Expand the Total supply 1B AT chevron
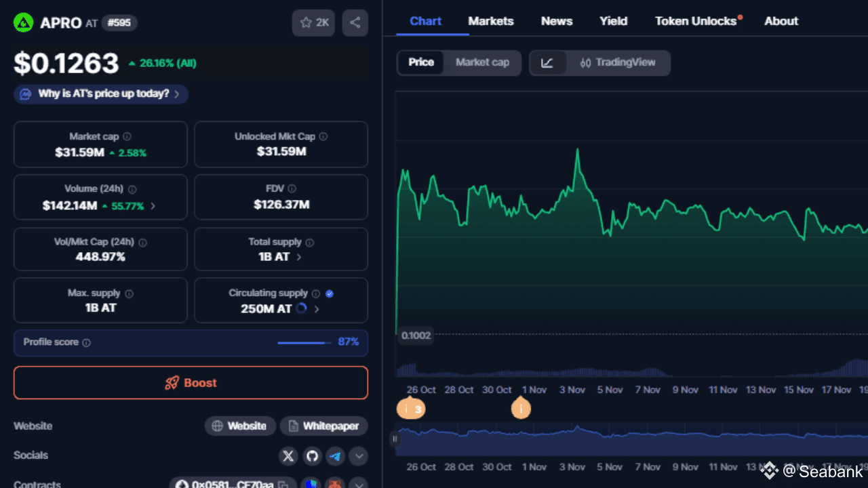 [x=299, y=258]
